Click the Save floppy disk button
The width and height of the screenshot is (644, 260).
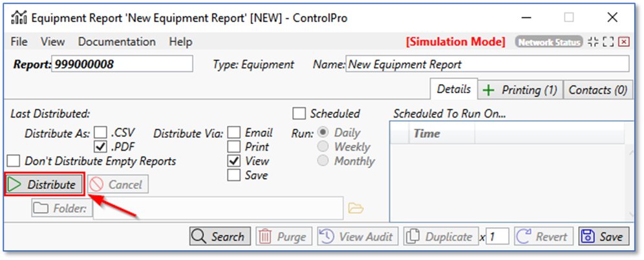(x=601, y=237)
